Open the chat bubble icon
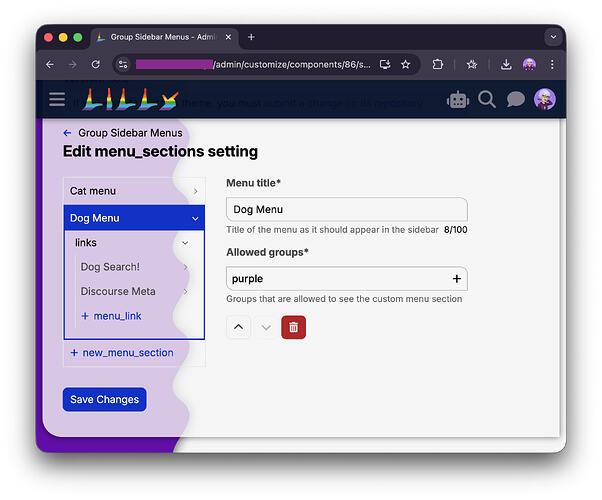Image resolution: width=602 pixels, height=500 pixels. click(516, 99)
